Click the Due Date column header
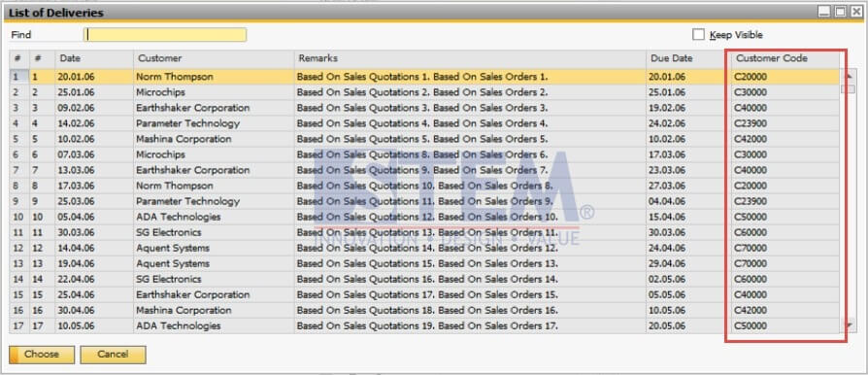This screenshot has width=868, height=375. click(x=688, y=58)
